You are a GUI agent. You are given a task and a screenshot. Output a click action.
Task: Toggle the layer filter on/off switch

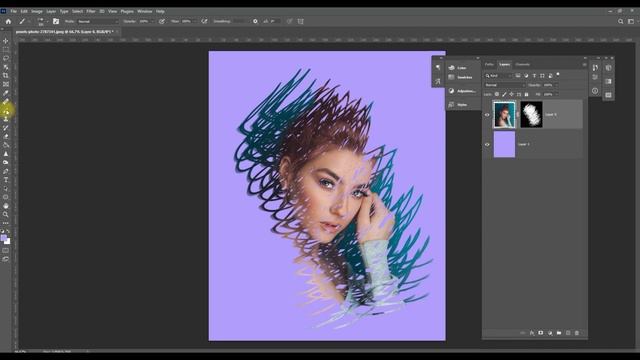(558, 75)
